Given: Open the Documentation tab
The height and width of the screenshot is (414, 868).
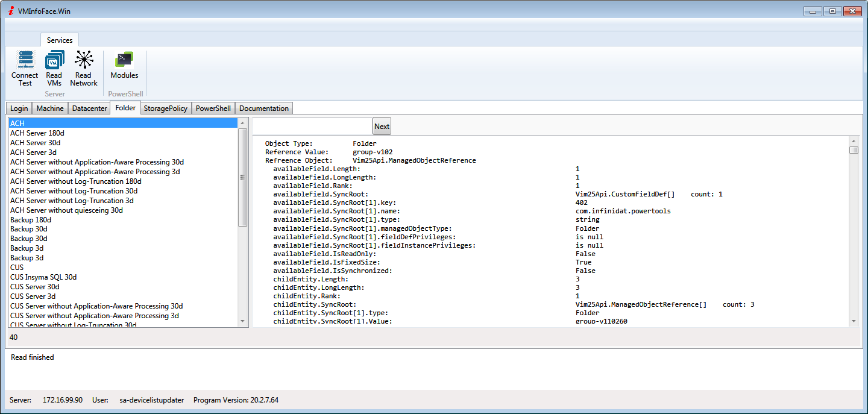Looking at the screenshot, I should 264,108.
